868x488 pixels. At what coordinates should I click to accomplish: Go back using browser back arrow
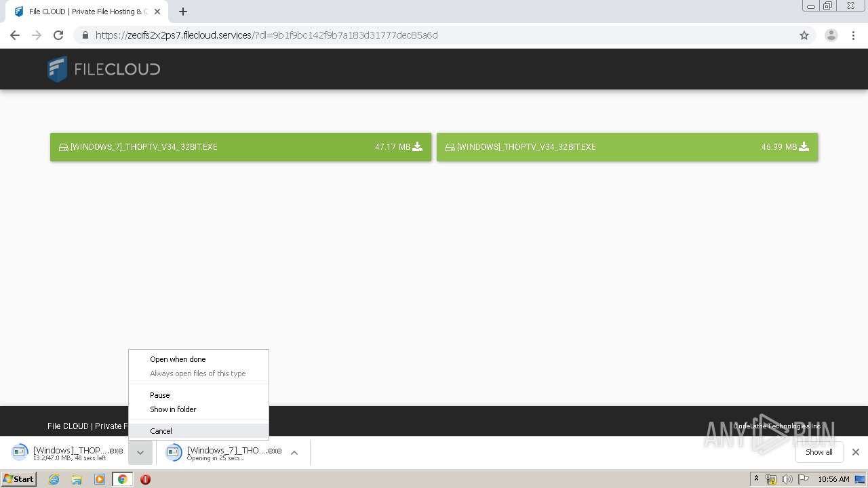(x=14, y=35)
